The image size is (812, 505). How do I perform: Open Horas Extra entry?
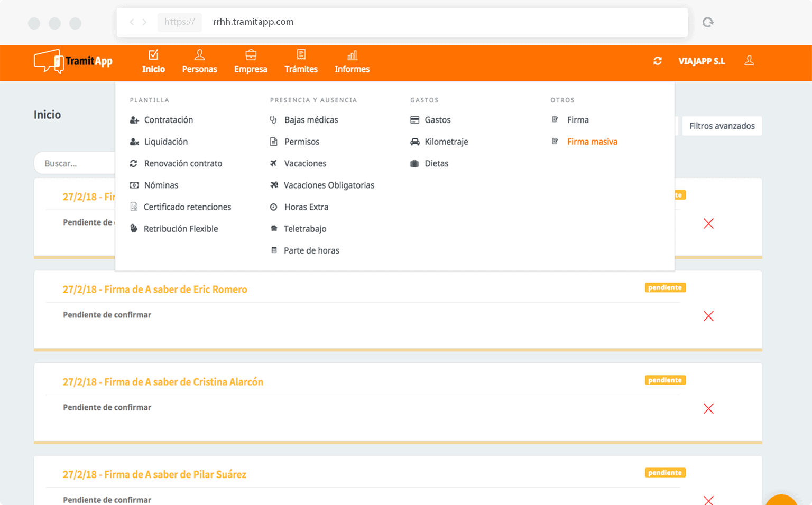pos(306,207)
